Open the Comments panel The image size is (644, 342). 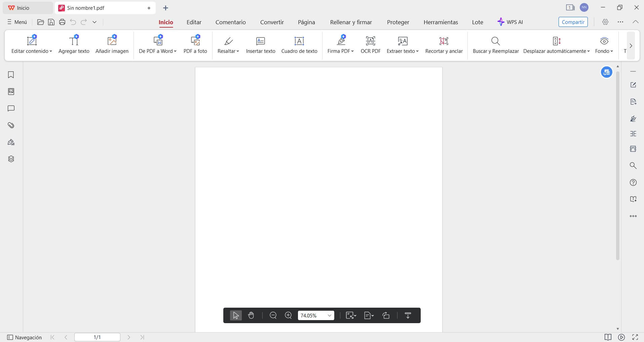coord(11,108)
